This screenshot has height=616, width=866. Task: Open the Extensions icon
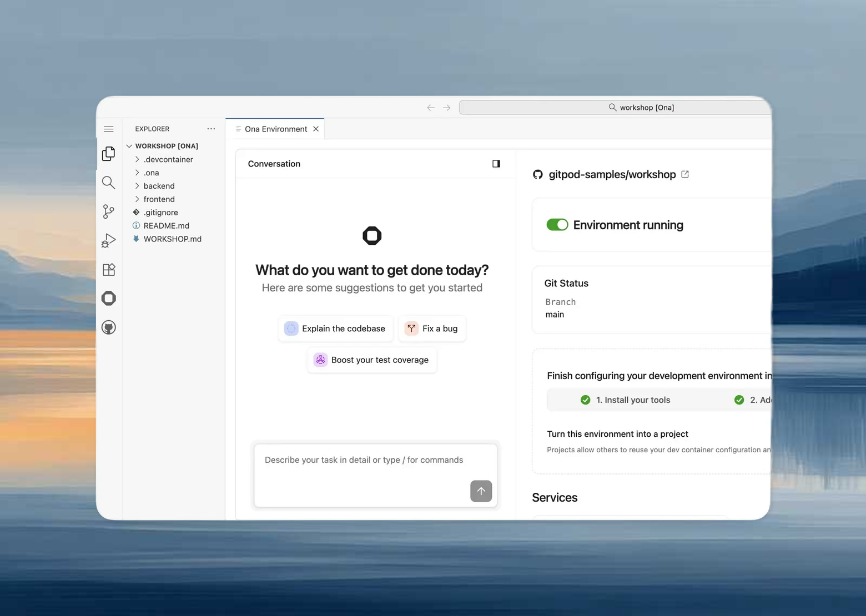pos(108,269)
